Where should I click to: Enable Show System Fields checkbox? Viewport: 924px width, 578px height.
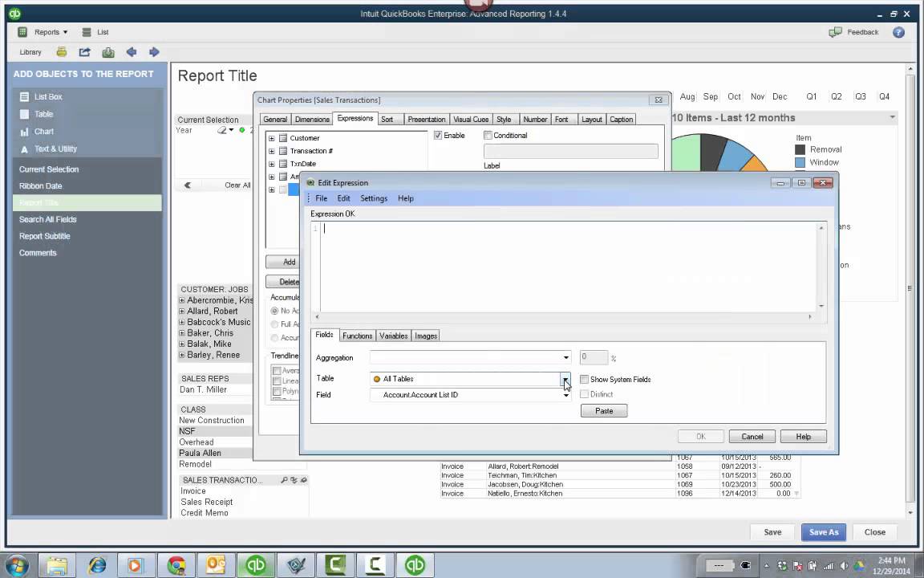[x=585, y=379]
